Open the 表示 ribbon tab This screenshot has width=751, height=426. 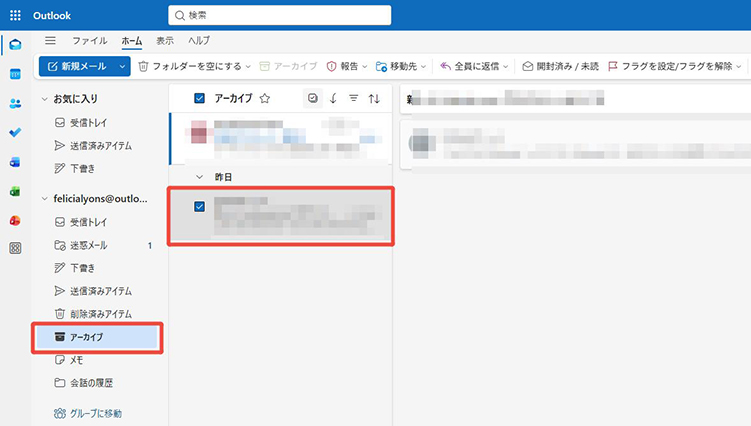coord(165,41)
